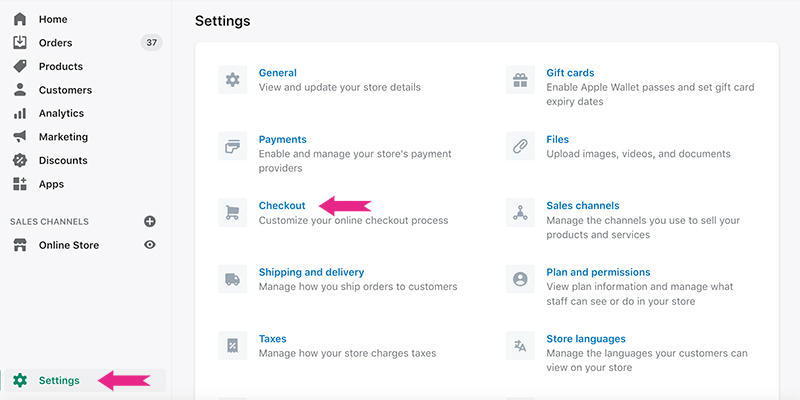Image resolution: width=800 pixels, height=400 pixels.
Task: Click the Payments card icon
Action: click(x=232, y=146)
